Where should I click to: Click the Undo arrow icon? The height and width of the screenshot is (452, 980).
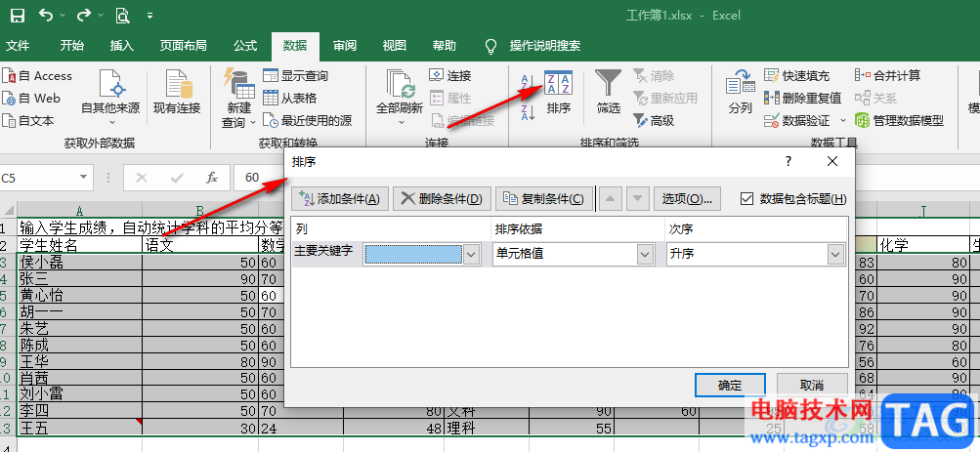(x=46, y=15)
